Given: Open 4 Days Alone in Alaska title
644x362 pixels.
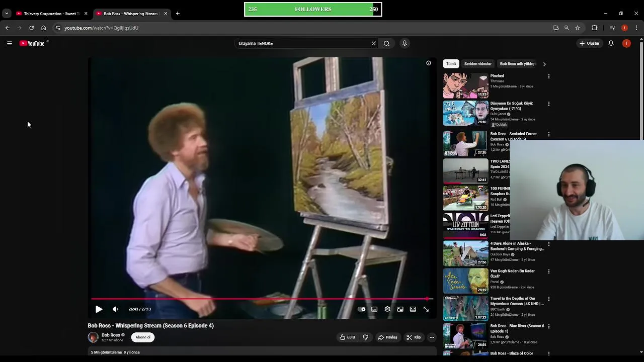Looking at the screenshot, I should coord(517,246).
